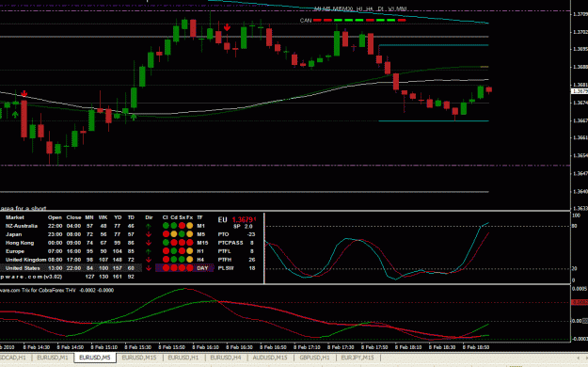Click the orange Fx signal dot in M1 row
Image resolution: width=588 pixels, height=367 pixels.
(x=190, y=226)
